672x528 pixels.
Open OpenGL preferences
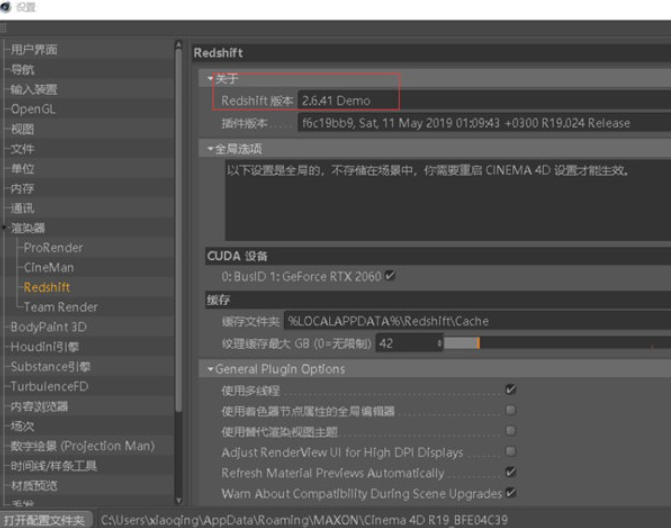click(33, 109)
